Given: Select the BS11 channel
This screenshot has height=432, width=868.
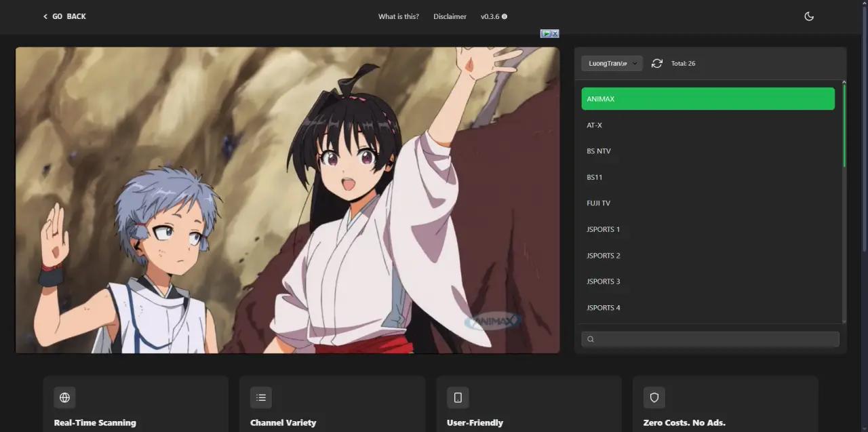Looking at the screenshot, I should click(x=708, y=177).
